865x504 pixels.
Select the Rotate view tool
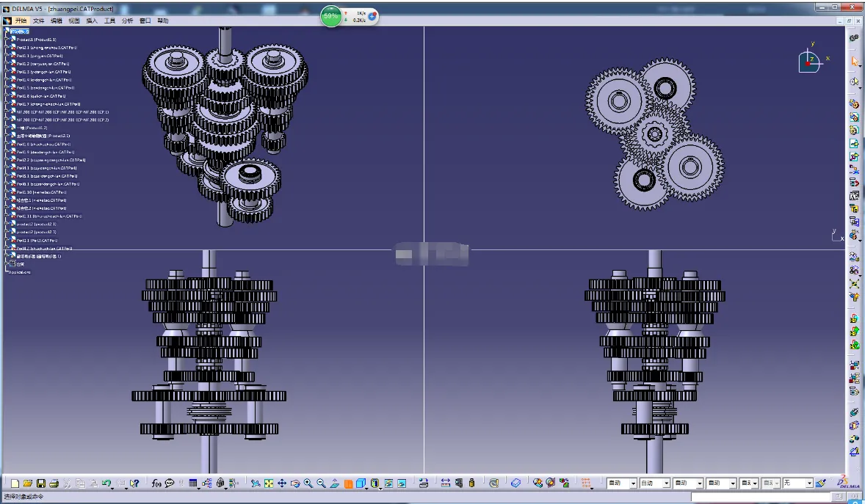point(295,483)
